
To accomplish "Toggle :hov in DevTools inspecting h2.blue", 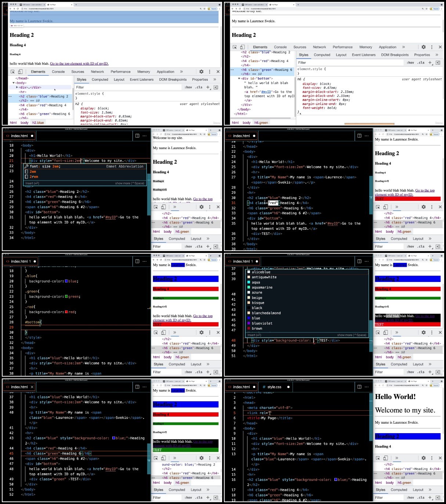I will click(x=188, y=87).
